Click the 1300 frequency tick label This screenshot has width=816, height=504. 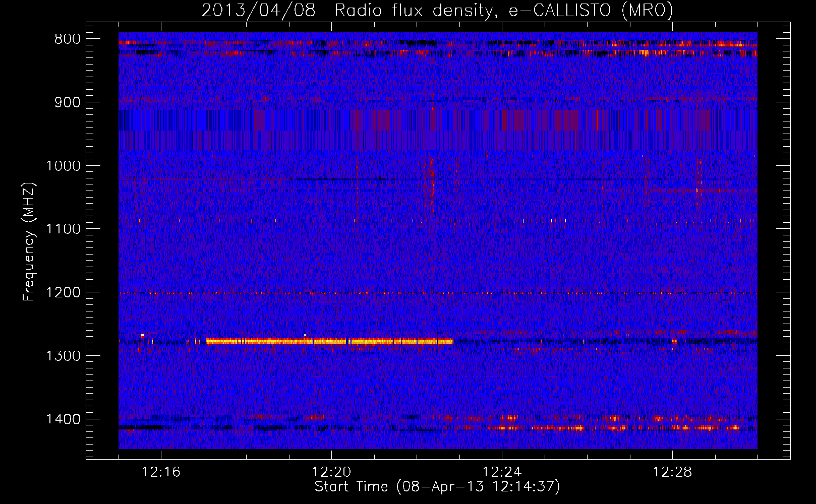pyautogui.click(x=64, y=356)
